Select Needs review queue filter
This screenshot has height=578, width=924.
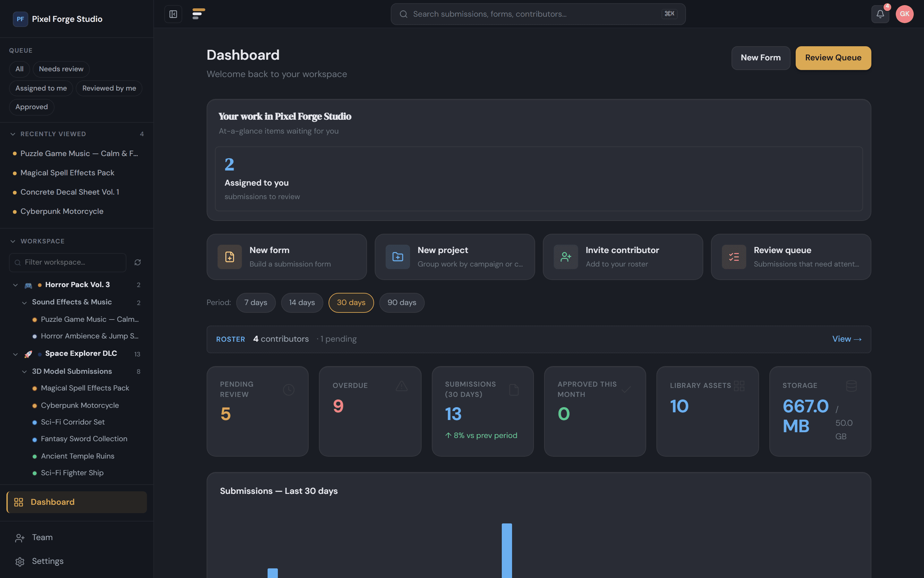tap(61, 69)
